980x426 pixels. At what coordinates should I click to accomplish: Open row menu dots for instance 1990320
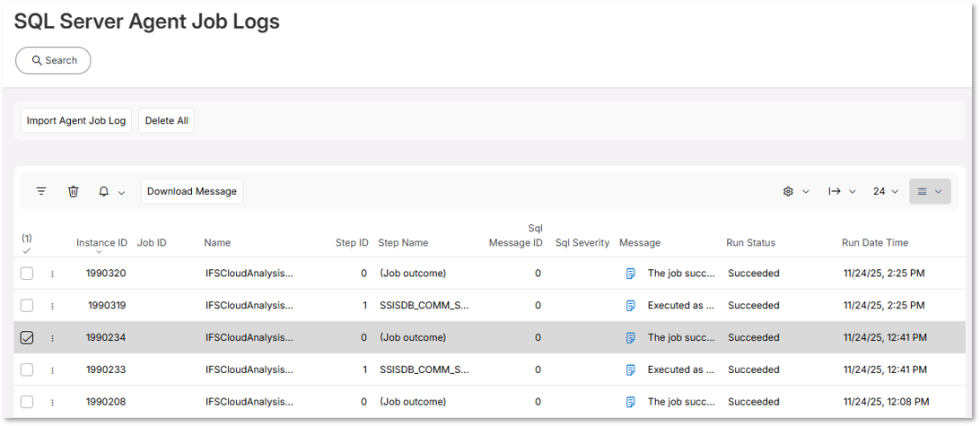pyautogui.click(x=52, y=274)
